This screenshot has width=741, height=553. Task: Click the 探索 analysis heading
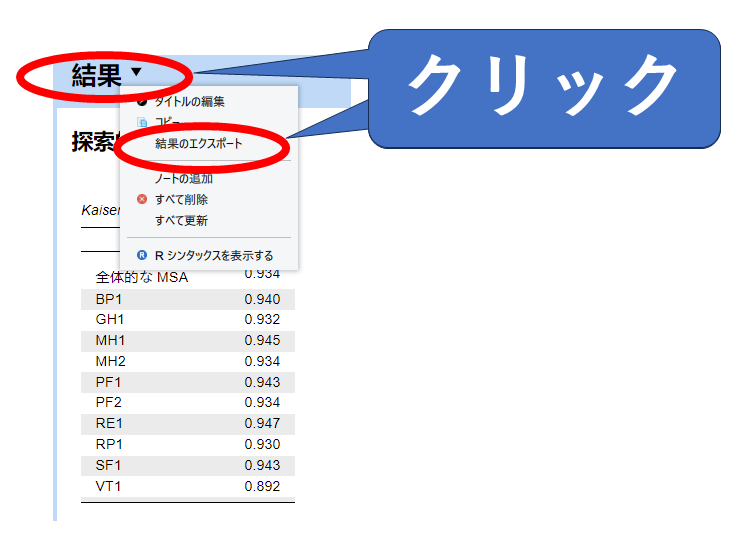click(94, 142)
